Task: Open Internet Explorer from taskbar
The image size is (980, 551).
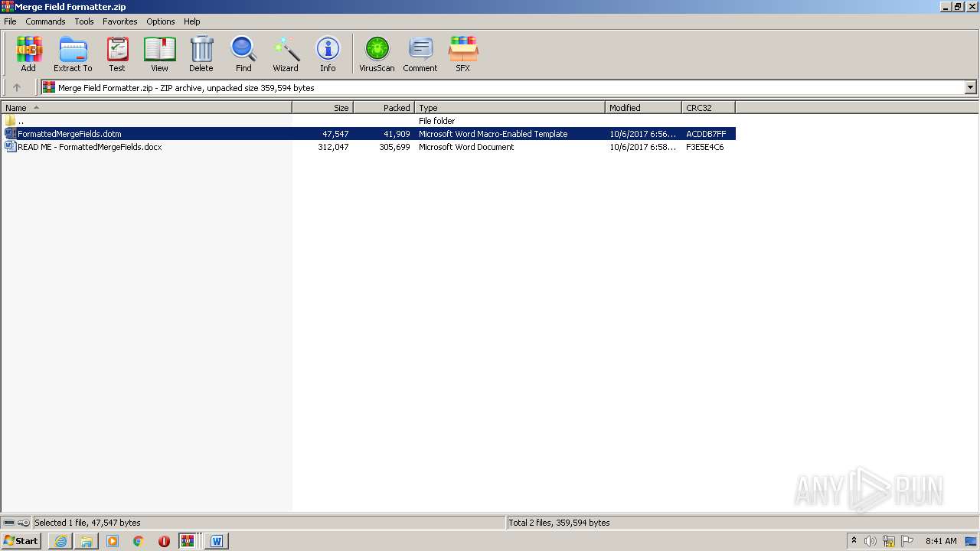Action: click(60, 541)
